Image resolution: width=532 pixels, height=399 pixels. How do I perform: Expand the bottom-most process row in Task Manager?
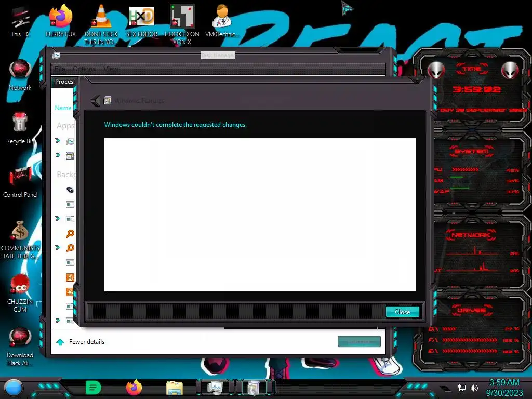pyautogui.click(x=58, y=320)
